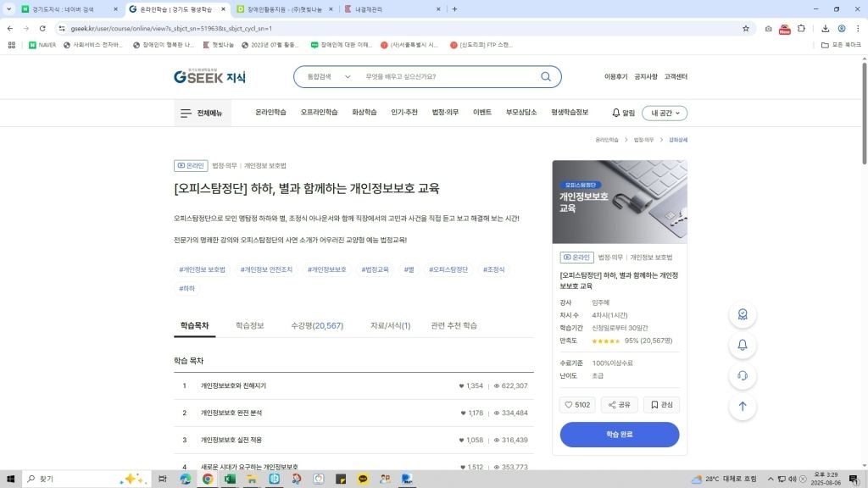Open the 공유 share options
Screen dimensions: 868x488
point(619,405)
